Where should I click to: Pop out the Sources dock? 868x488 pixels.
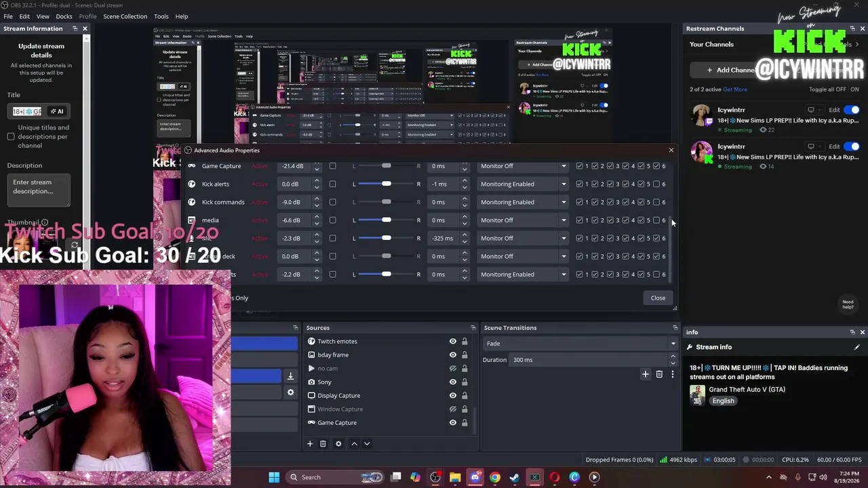tap(473, 328)
